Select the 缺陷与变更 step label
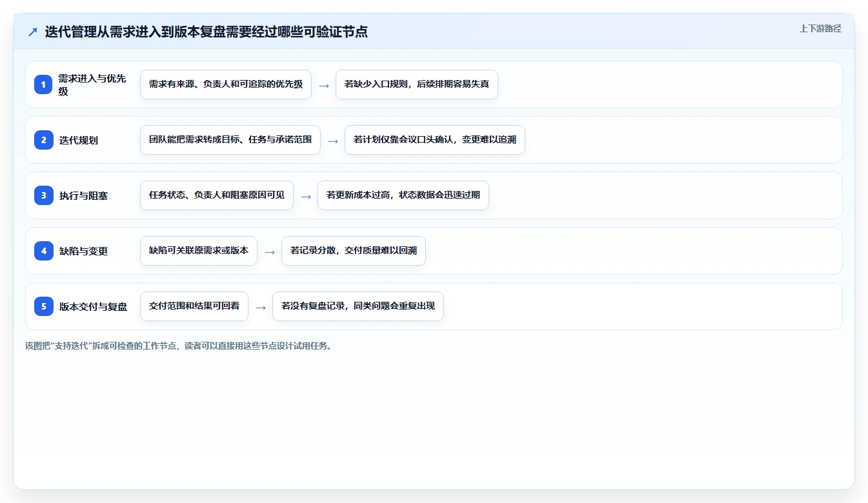The width and height of the screenshot is (868, 503). 83,251
